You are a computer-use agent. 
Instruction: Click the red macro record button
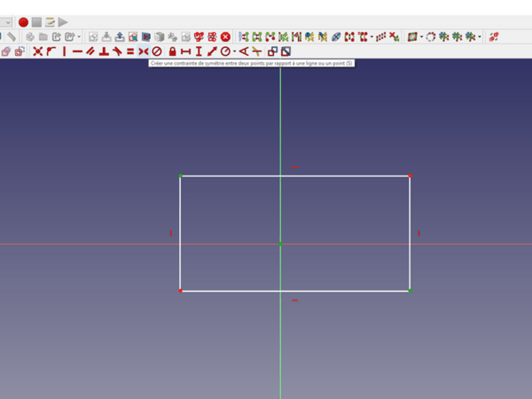coord(24,22)
